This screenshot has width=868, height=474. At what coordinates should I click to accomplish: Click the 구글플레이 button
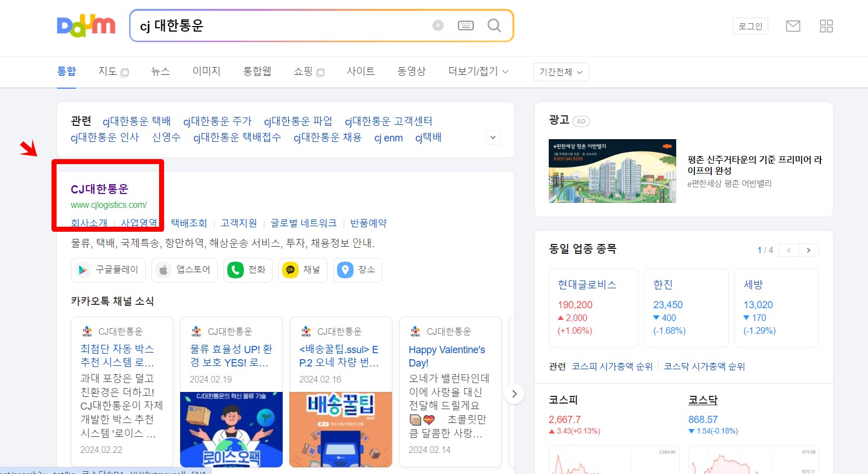point(108,270)
